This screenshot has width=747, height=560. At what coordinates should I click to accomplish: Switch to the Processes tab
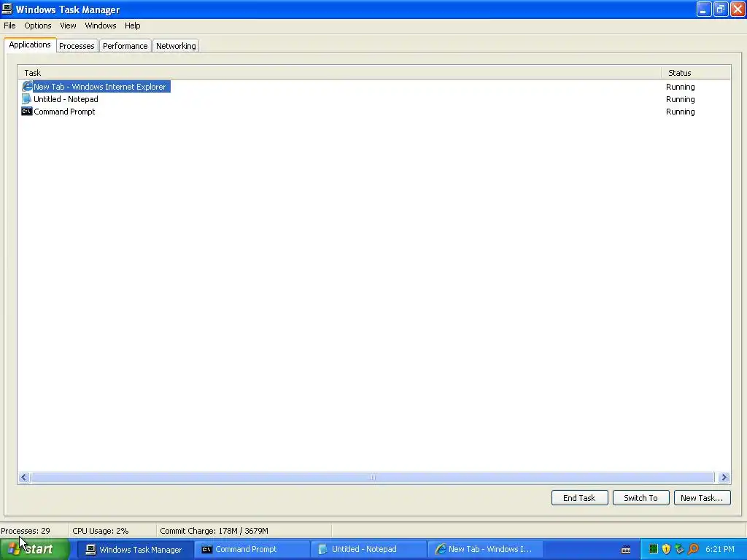point(77,46)
